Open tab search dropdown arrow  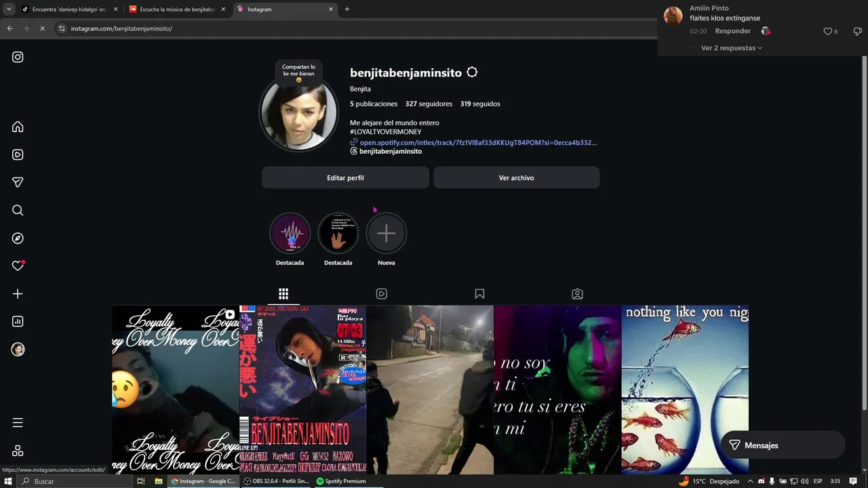point(9,9)
